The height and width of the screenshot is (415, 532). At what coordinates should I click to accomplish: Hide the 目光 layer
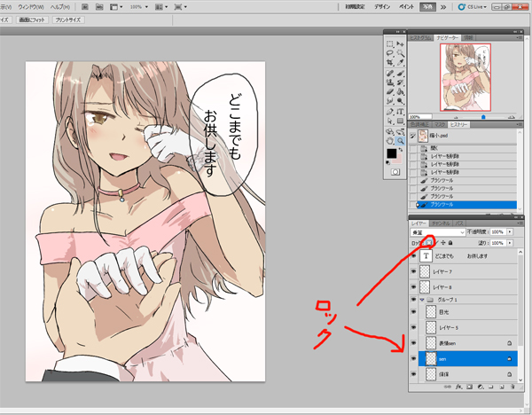413,311
